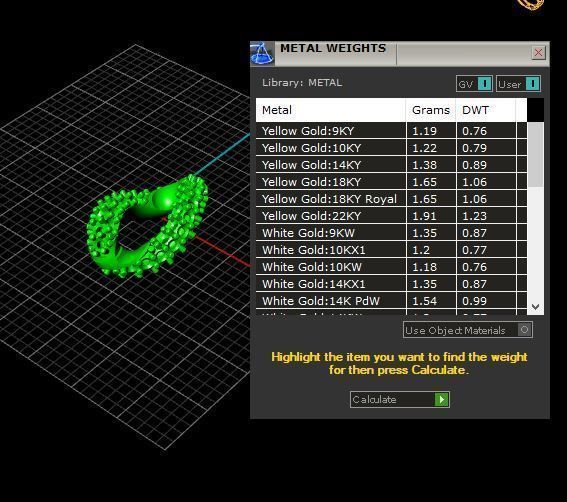Click the scrollbar down arrow

pyautogui.click(x=536, y=307)
